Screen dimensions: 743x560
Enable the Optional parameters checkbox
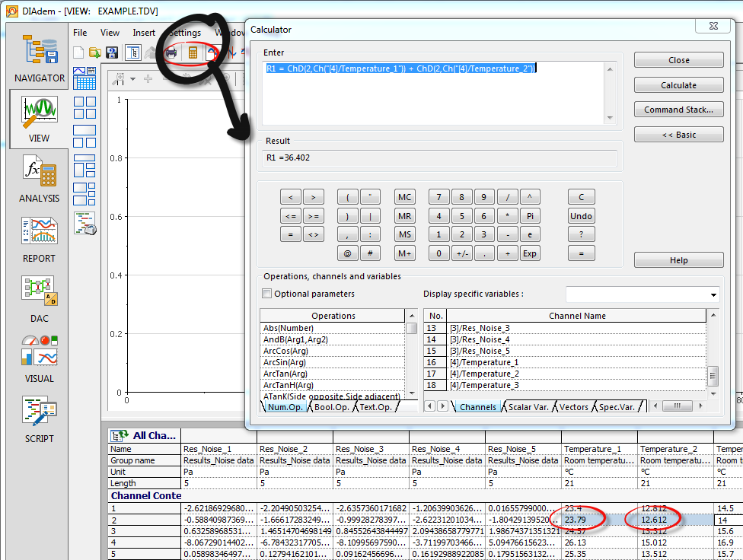[266, 293]
